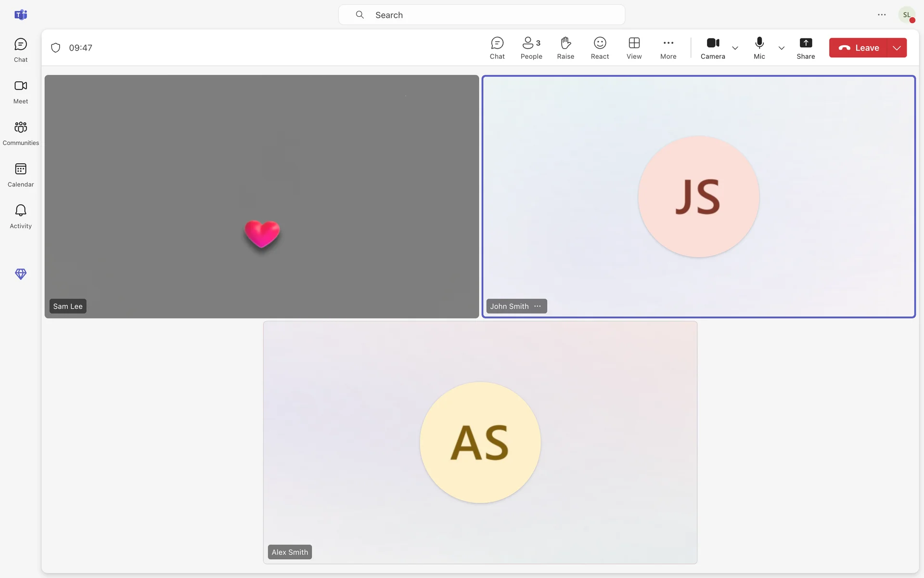Select Alex Smith's video tile
The image size is (924, 578).
pos(480,442)
